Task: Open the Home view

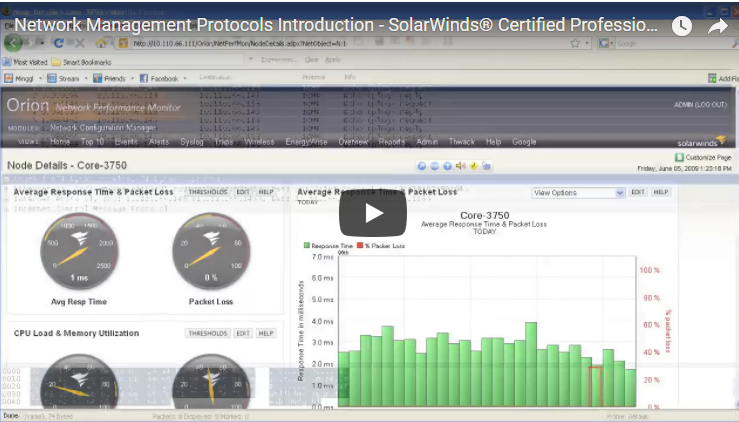Action: (60, 141)
